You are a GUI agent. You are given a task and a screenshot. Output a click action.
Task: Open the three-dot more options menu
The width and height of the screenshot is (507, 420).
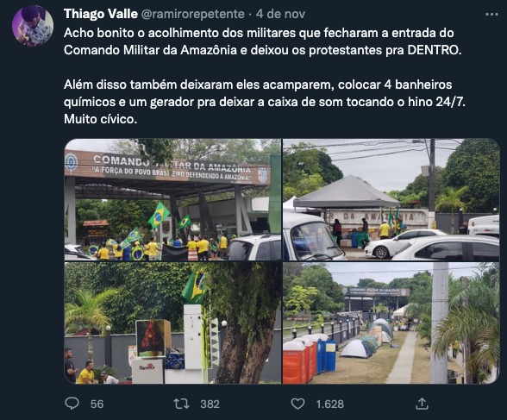pos(491,14)
